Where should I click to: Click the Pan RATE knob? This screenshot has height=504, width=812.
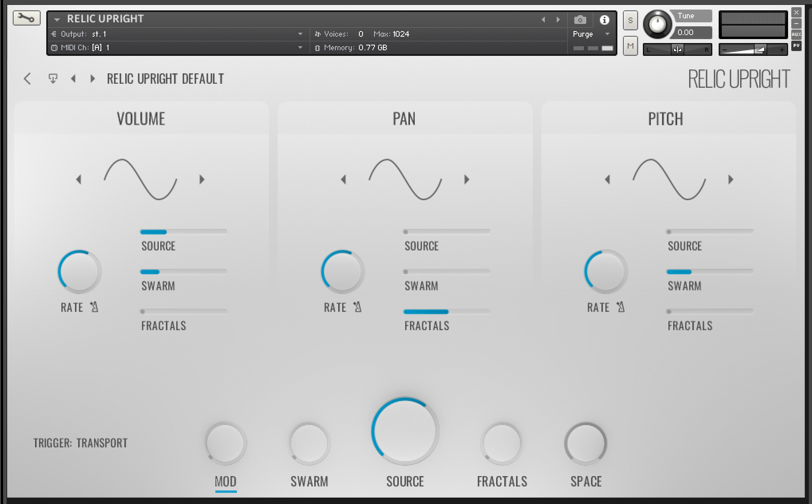[x=343, y=272]
